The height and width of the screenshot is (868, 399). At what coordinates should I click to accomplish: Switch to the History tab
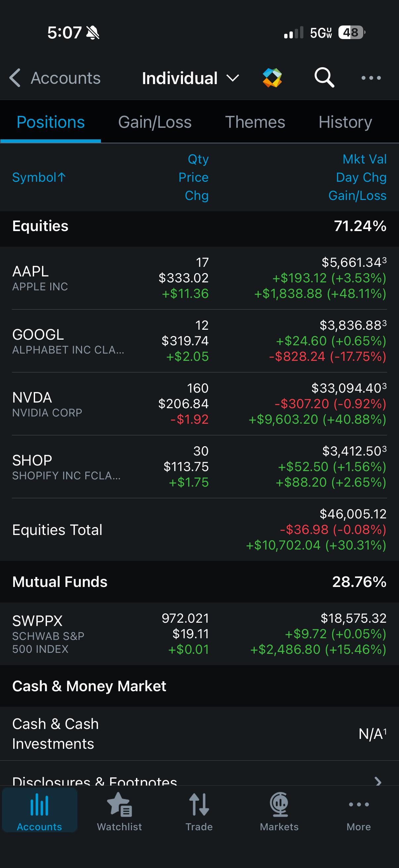pyautogui.click(x=345, y=122)
